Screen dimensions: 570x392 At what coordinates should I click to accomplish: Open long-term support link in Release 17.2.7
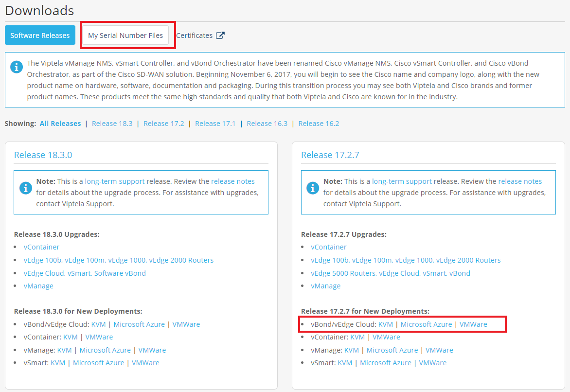pos(402,181)
